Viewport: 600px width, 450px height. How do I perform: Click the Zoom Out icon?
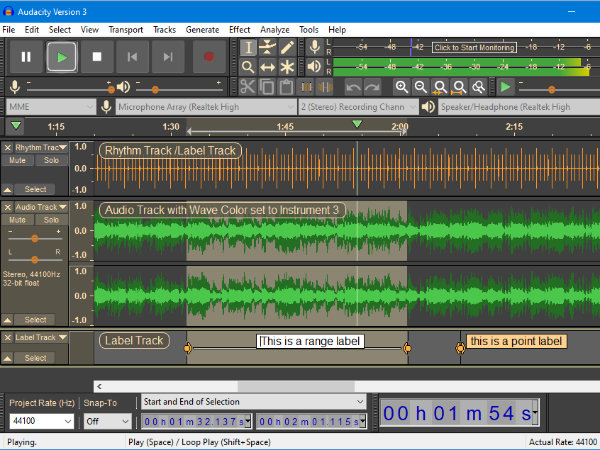(421, 87)
